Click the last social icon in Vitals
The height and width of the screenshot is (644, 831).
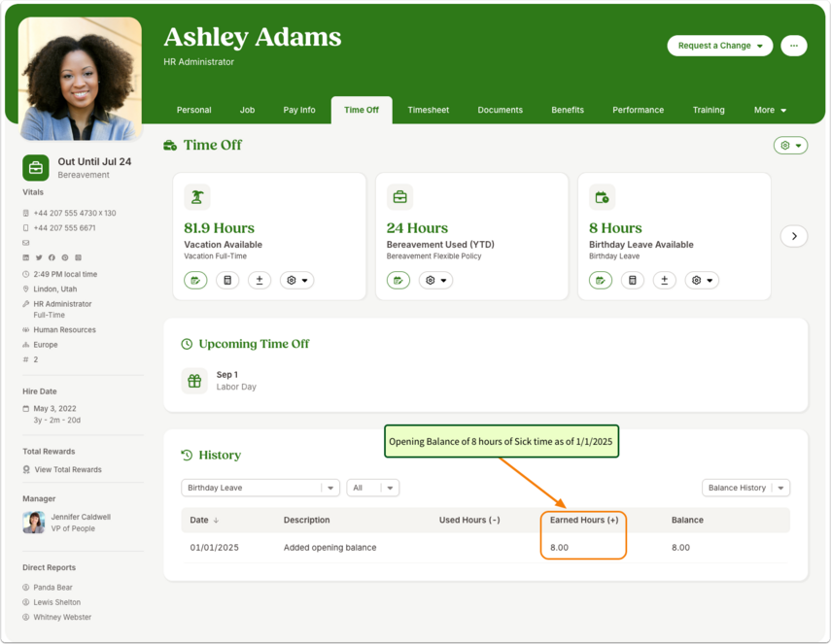click(x=79, y=258)
